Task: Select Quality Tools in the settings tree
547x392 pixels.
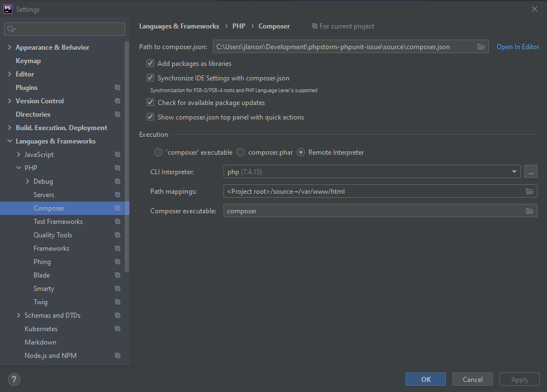Action: [53, 235]
